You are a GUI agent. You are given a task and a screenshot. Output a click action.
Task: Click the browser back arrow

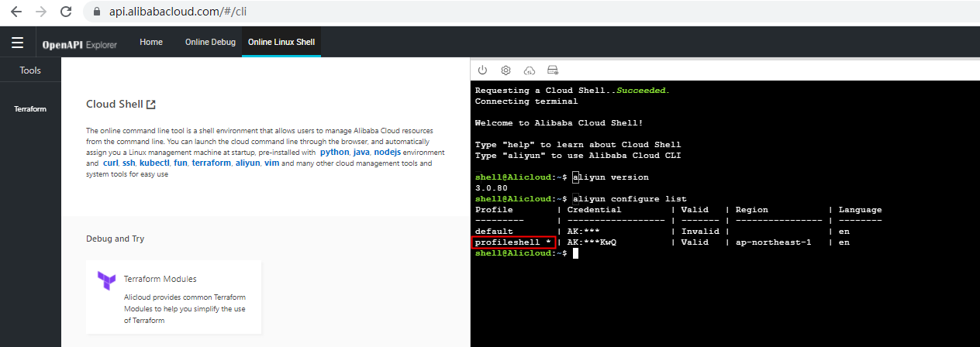coord(16,12)
